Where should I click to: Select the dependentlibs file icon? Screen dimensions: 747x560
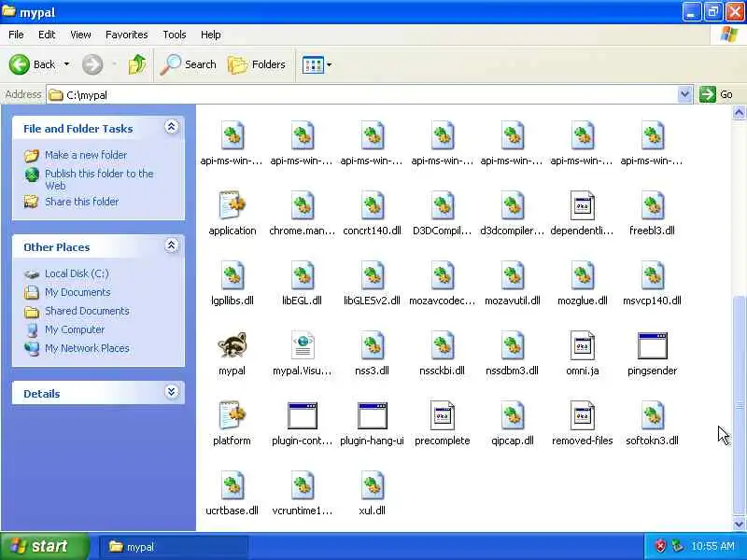(x=582, y=205)
